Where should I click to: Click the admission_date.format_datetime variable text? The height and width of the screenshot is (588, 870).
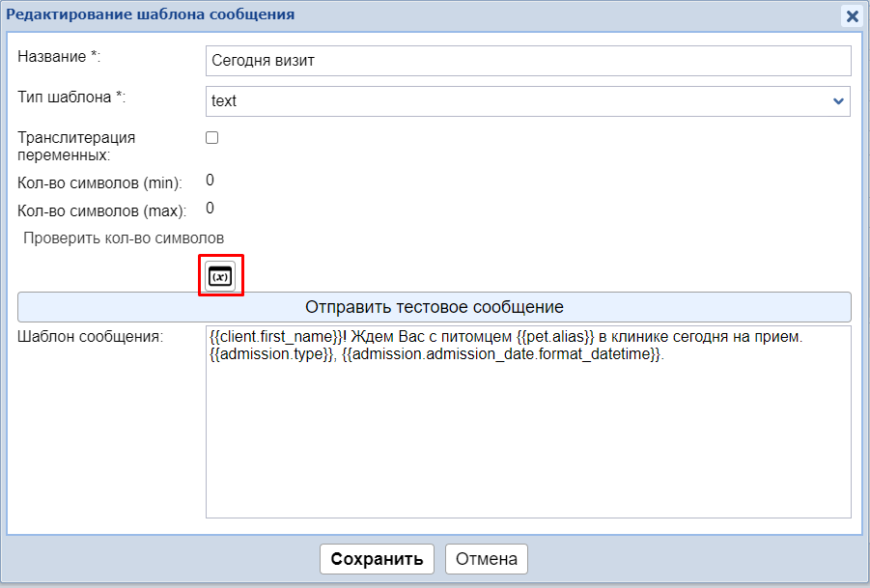pos(502,354)
